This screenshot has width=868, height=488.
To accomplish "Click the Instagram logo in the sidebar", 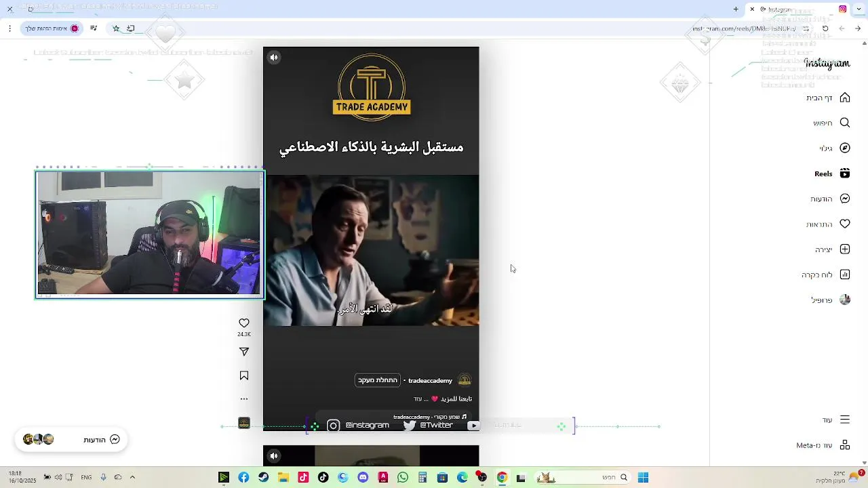I will pos(827,63).
